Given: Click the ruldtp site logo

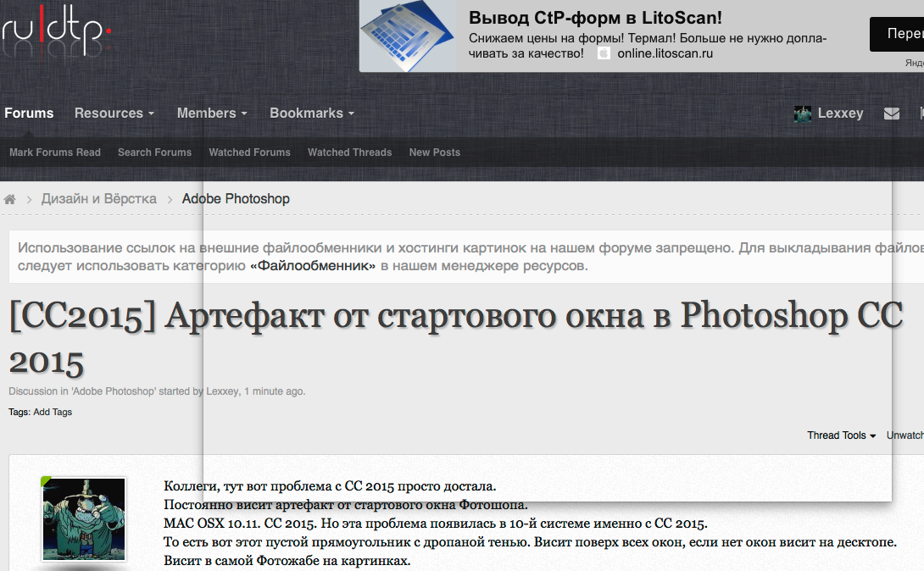Looking at the screenshot, I should (x=56, y=30).
